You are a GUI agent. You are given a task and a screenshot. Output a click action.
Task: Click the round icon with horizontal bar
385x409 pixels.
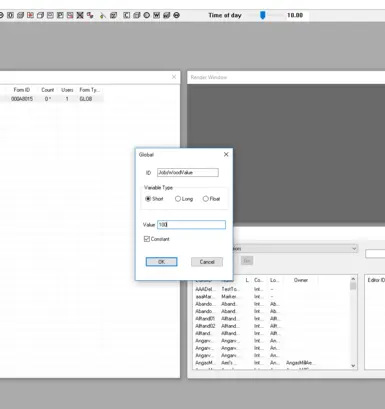coord(177,15)
